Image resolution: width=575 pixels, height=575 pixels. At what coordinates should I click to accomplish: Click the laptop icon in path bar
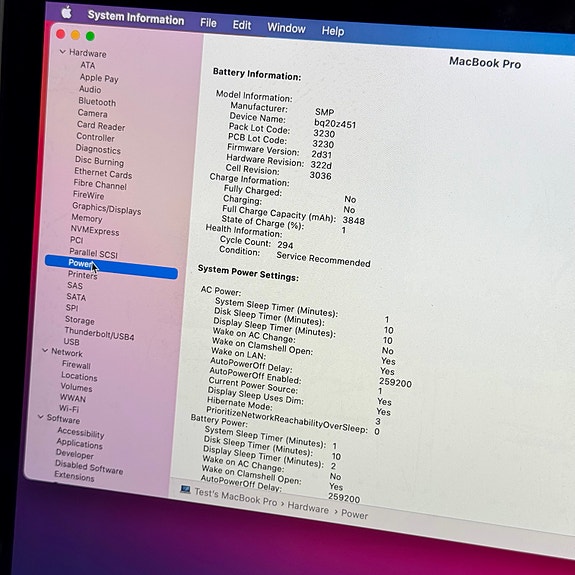tap(186, 489)
